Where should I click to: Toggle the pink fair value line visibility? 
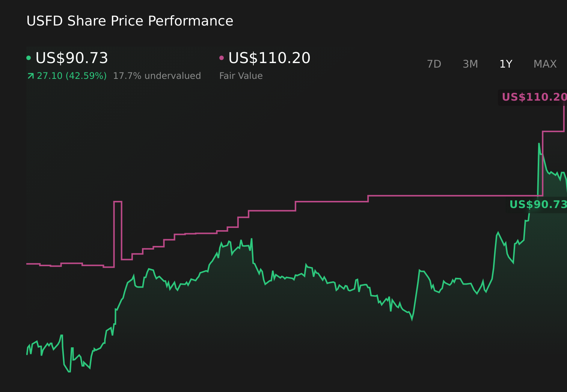221,57
